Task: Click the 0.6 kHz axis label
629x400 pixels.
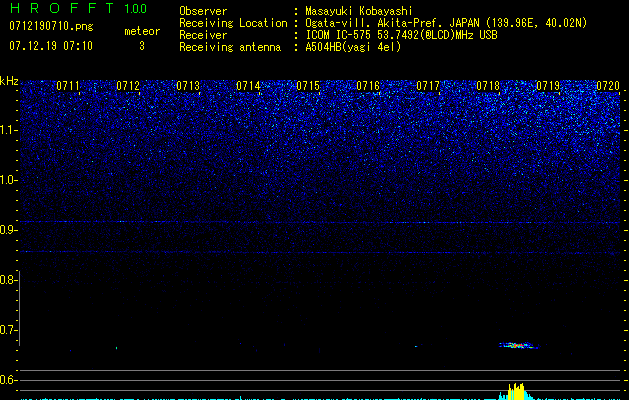Action: (8, 380)
